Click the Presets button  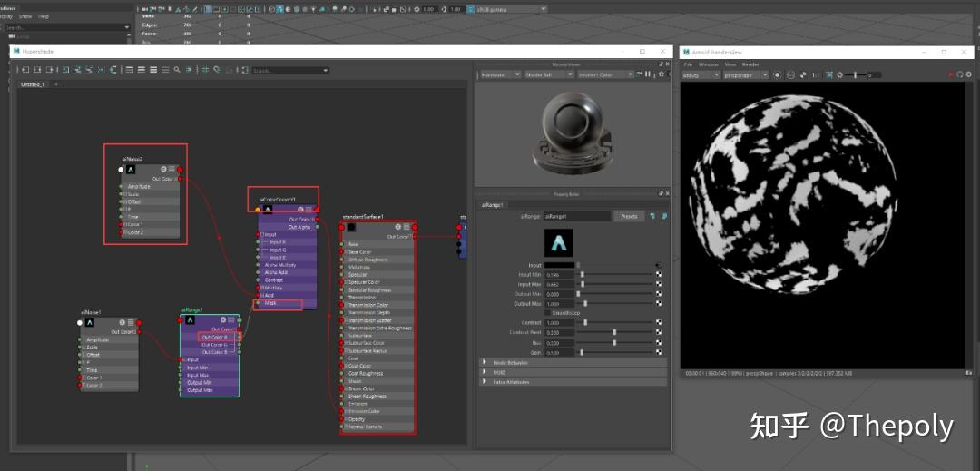[x=628, y=216]
